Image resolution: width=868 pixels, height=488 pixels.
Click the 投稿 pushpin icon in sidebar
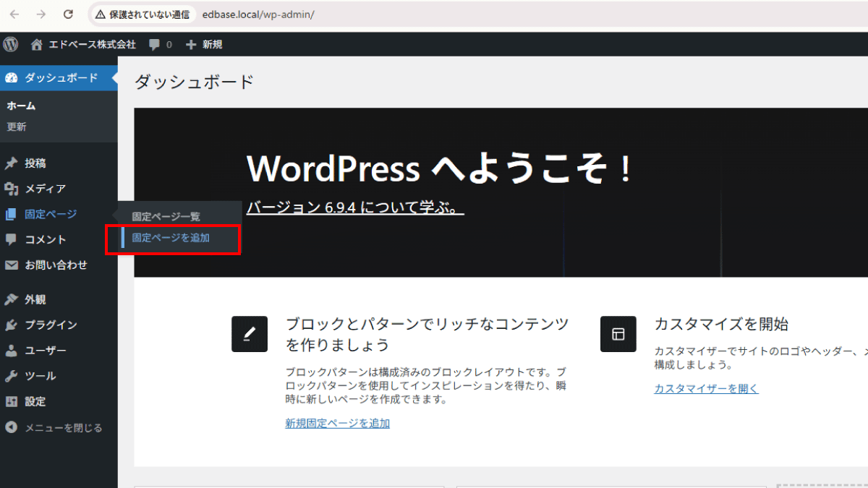(12, 163)
